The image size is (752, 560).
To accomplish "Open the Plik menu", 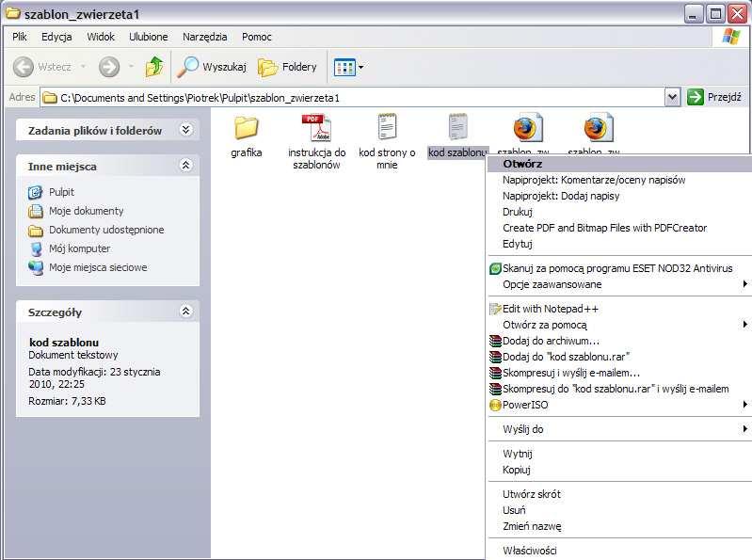I will [20, 37].
